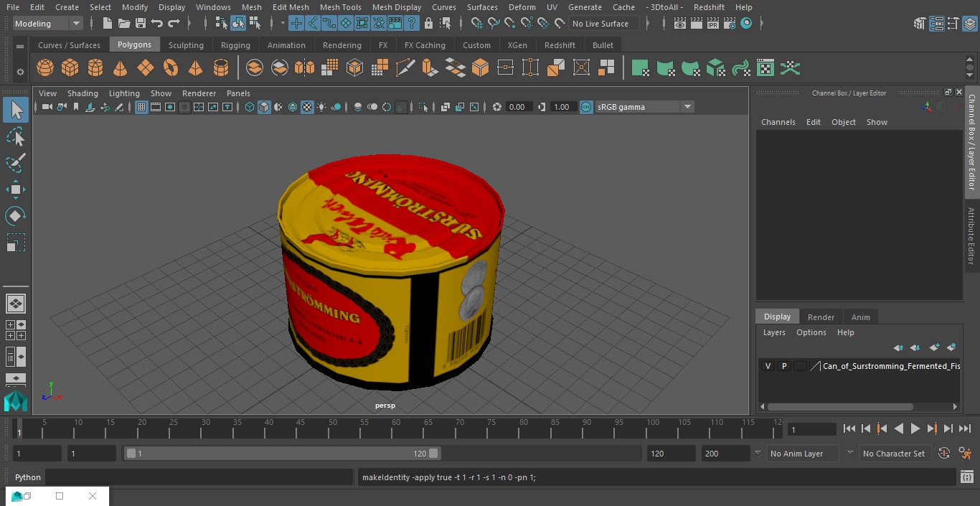Image resolution: width=980 pixels, height=506 pixels.
Task: Activate the Lasso Select tool
Action: (16, 136)
